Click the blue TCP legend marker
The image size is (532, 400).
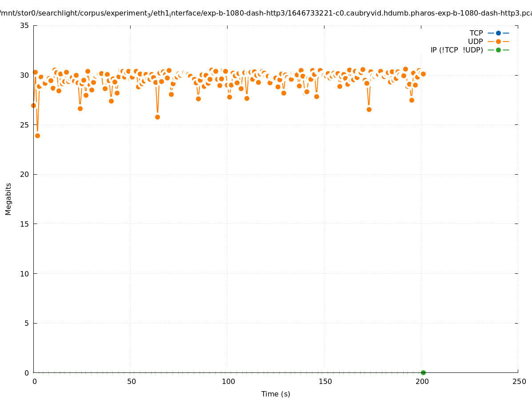click(498, 33)
